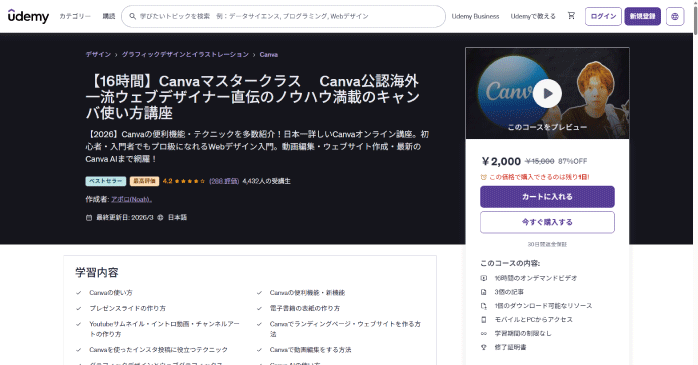Open Udemyで教える link
Screen dimensions: 698x365
(x=532, y=16)
